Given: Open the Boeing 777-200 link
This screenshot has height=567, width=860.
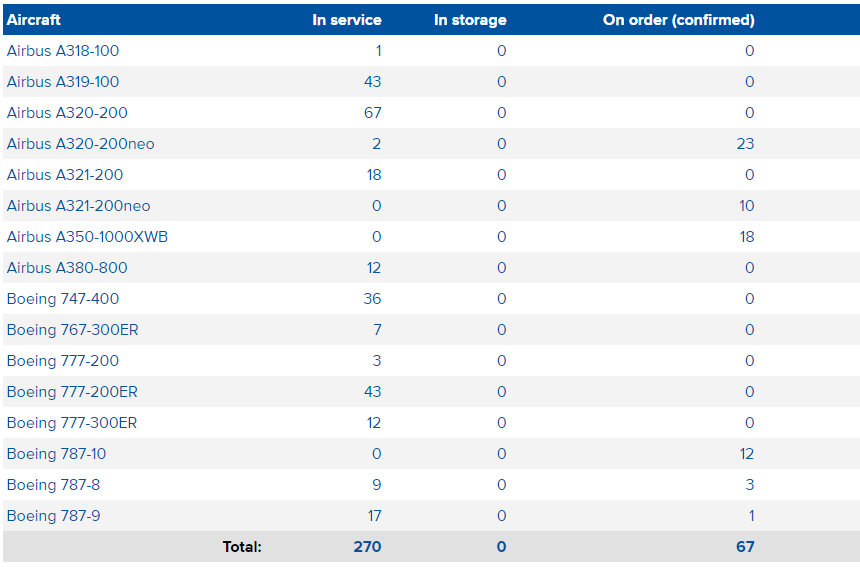Looking at the screenshot, I should click(x=63, y=361).
